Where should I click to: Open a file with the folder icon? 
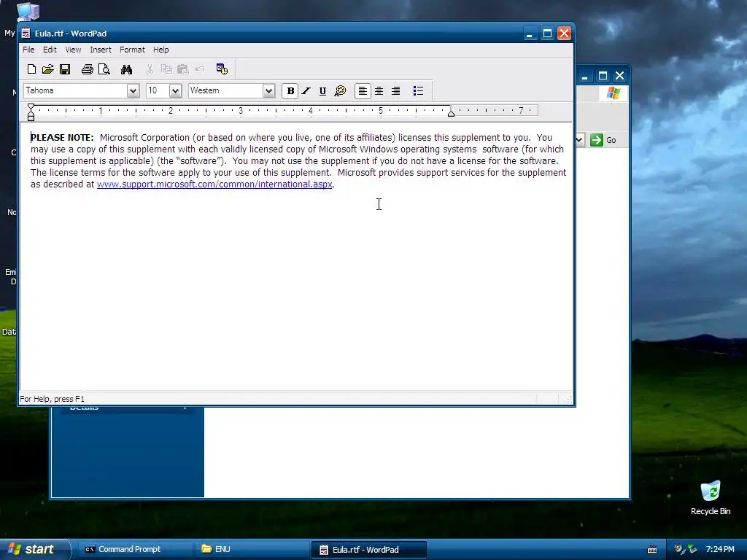point(47,69)
